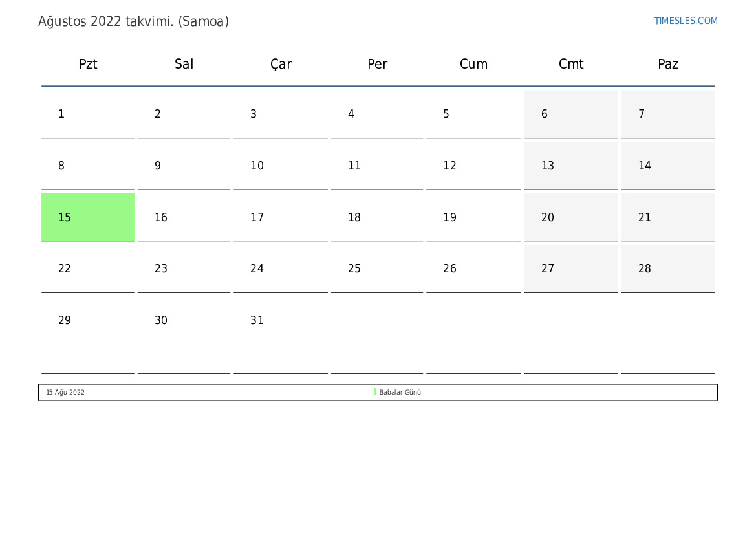This screenshot has height=535, width=756.
Task: Click the Ağustos 2022 takvimi title
Action: (133, 21)
